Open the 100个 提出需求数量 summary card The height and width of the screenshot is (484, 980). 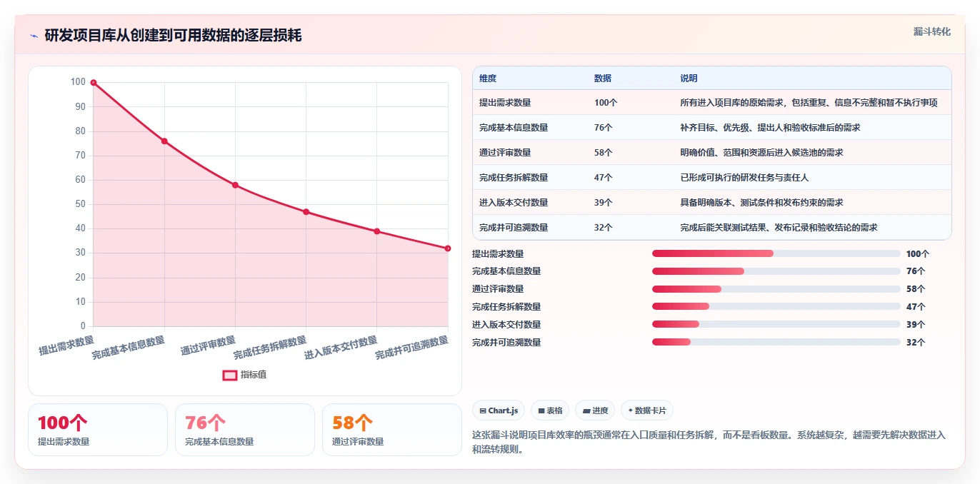(98, 430)
